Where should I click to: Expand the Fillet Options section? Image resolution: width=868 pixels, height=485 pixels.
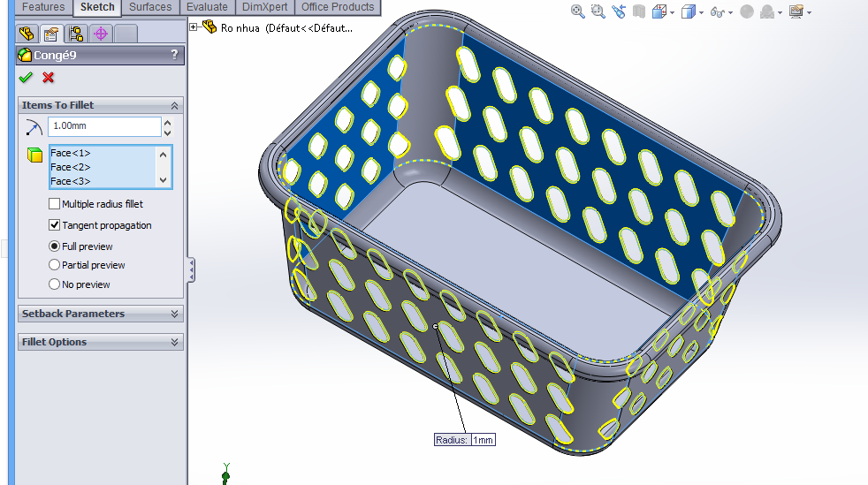174,342
